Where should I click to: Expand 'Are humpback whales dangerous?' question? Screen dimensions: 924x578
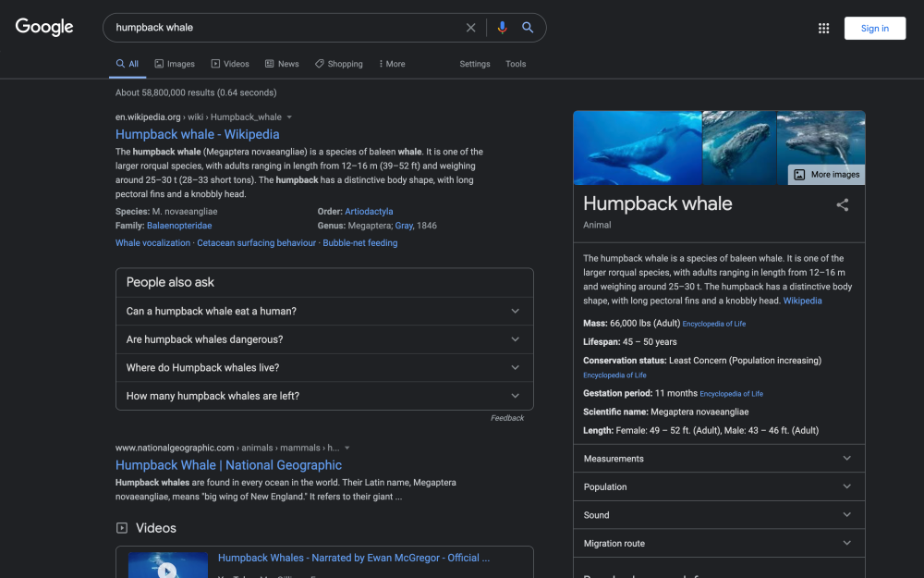324,339
